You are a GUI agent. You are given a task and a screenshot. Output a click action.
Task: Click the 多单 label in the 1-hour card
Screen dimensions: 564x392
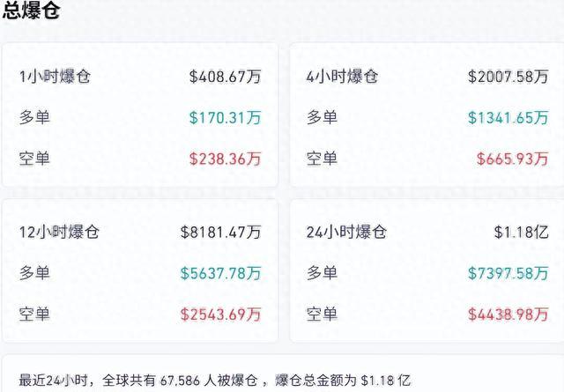[x=34, y=117]
